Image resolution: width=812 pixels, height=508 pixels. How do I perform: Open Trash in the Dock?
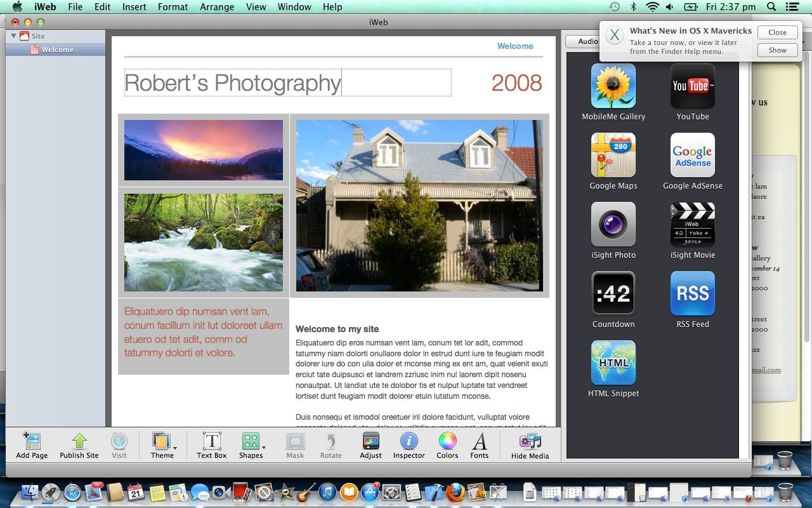pyautogui.click(x=785, y=492)
